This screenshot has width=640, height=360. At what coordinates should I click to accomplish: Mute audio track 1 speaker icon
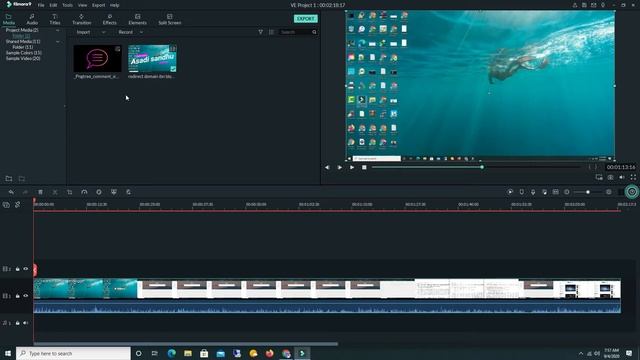click(x=26, y=323)
